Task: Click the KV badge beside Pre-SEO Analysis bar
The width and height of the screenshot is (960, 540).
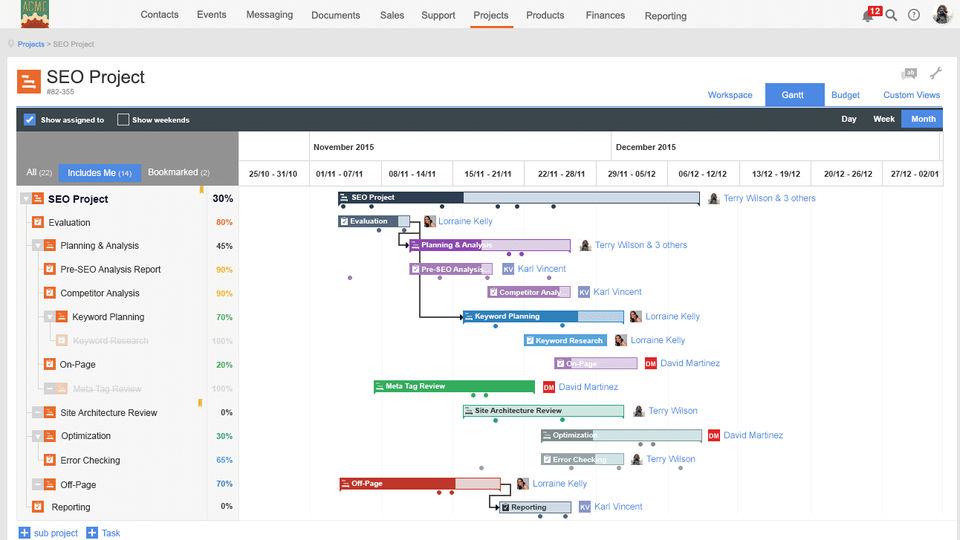Action: 508,269
